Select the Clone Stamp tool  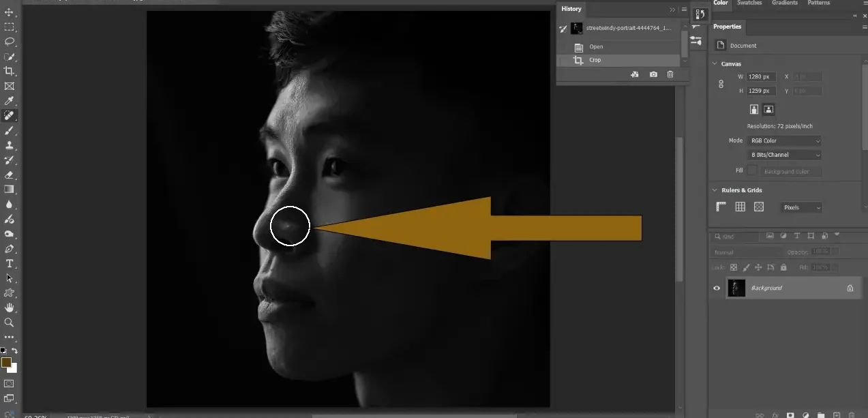[x=10, y=145]
